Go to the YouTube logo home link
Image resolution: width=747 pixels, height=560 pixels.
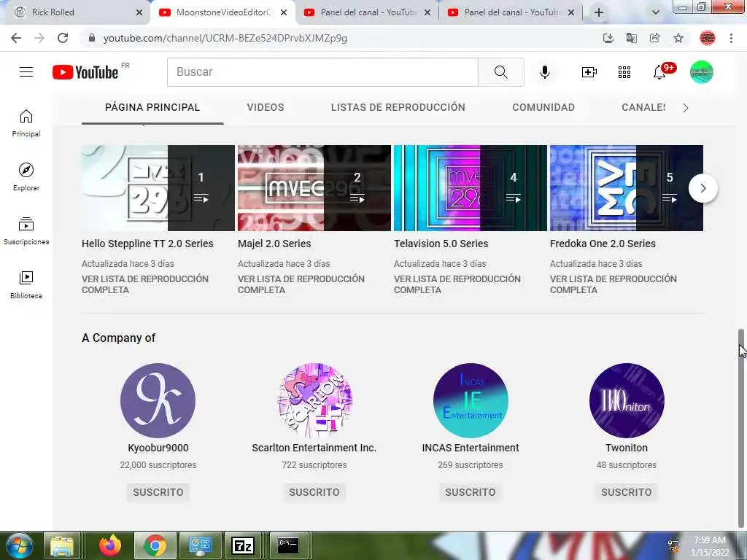[x=85, y=72]
